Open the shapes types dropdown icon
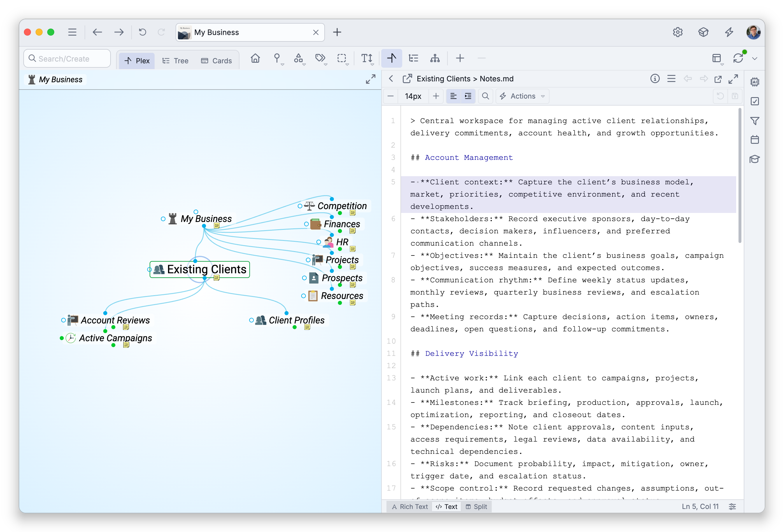The height and width of the screenshot is (532, 784). [x=298, y=58]
